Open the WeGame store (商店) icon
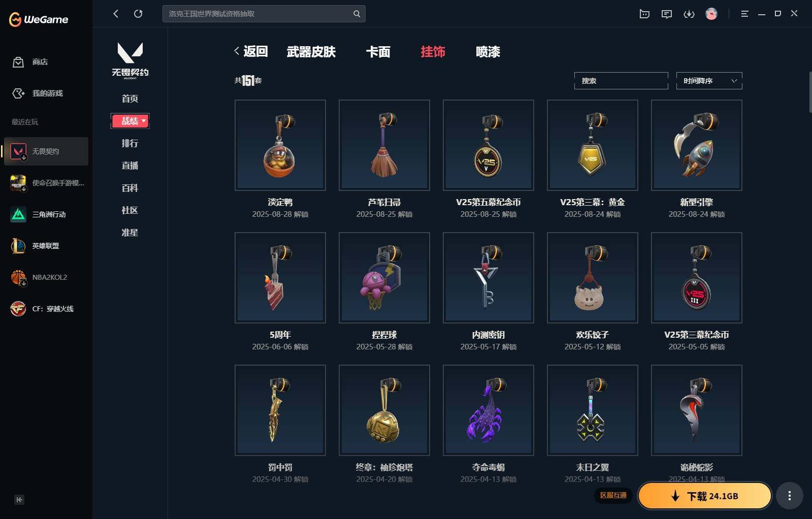Viewport: 812px width, 519px height. click(18, 62)
